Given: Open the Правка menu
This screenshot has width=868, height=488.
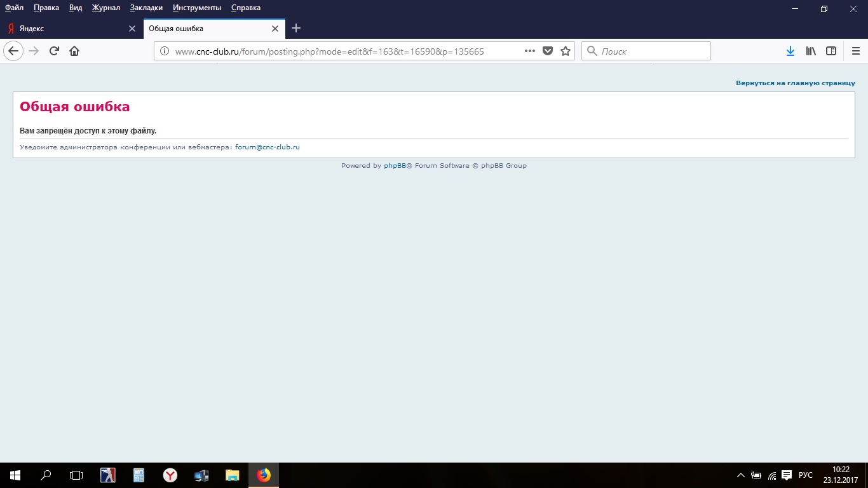Looking at the screenshot, I should pyautogui.click(x=46, y=8).
